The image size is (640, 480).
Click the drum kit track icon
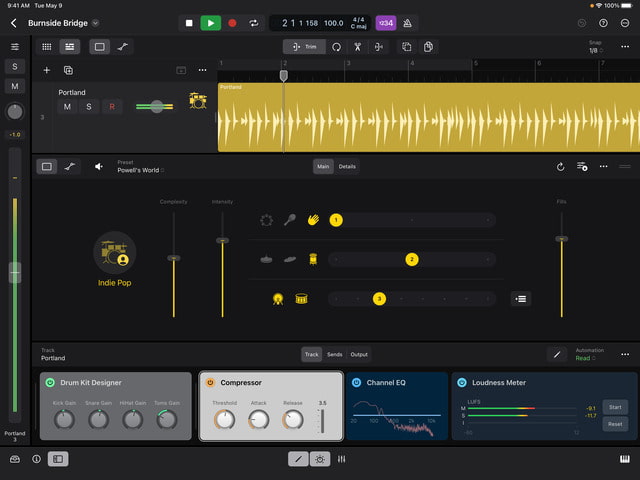pos(198,100)
